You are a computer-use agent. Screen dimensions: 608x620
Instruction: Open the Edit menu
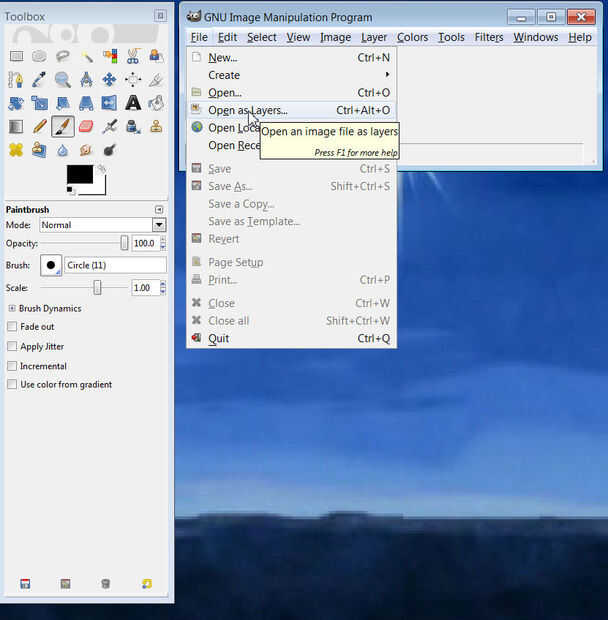227,37
